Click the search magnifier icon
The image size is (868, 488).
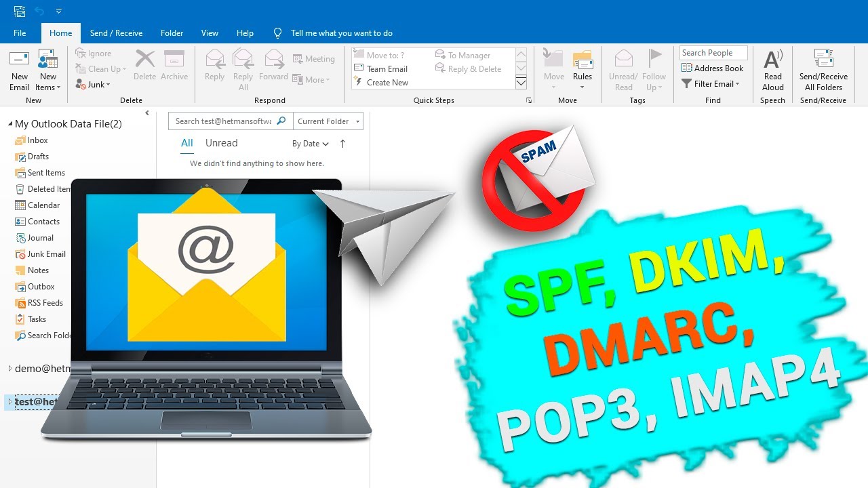pos(282,121)
